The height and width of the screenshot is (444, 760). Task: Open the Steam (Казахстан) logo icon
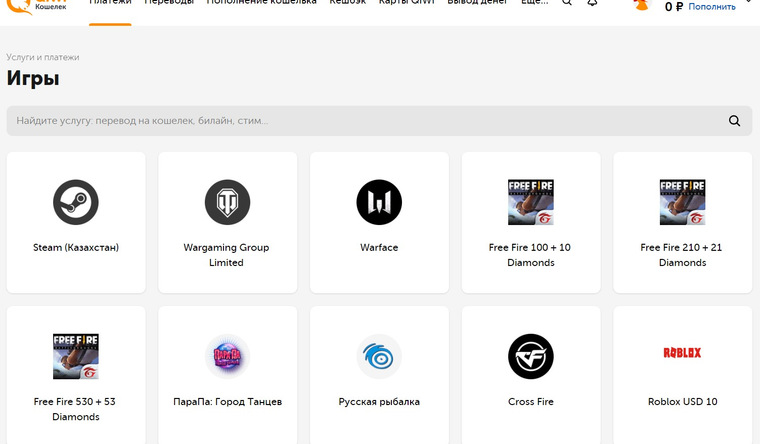[x=76, y=202]
